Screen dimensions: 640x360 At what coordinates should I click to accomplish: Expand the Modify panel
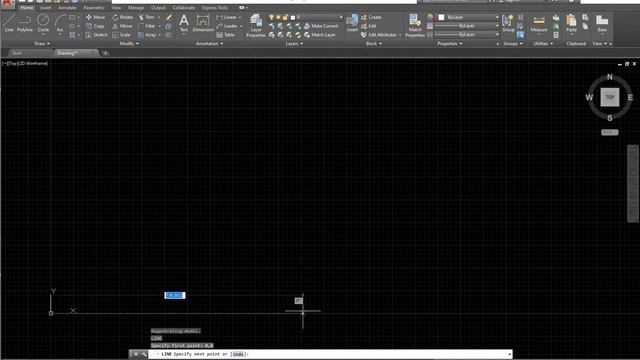pyautogui.click(x=129, y=44)
